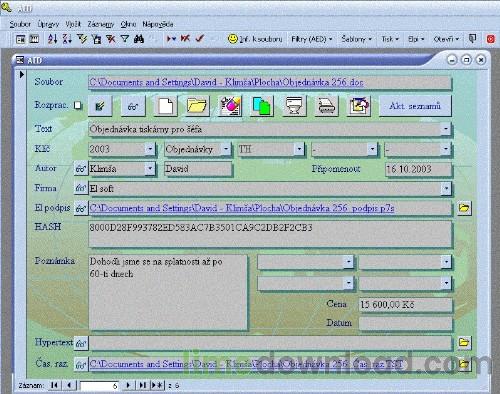Filter by form icon

click(x=96, y=39)
